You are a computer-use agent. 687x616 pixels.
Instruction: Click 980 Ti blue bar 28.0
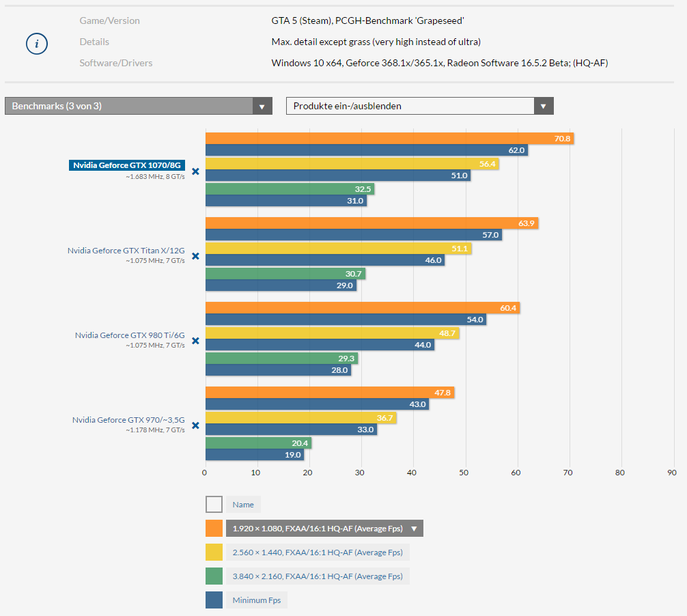point(278,369)
